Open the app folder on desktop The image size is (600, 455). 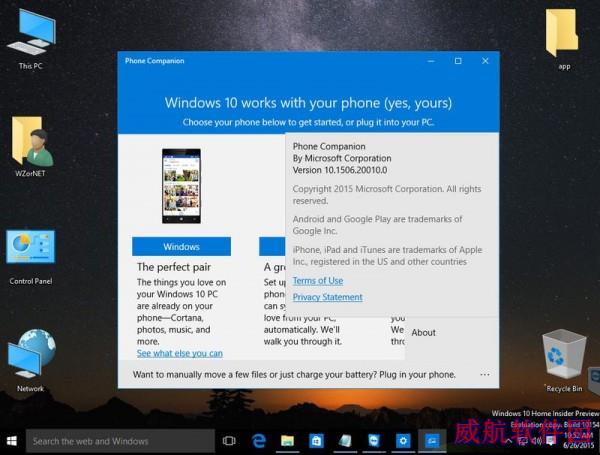[562, 38]
